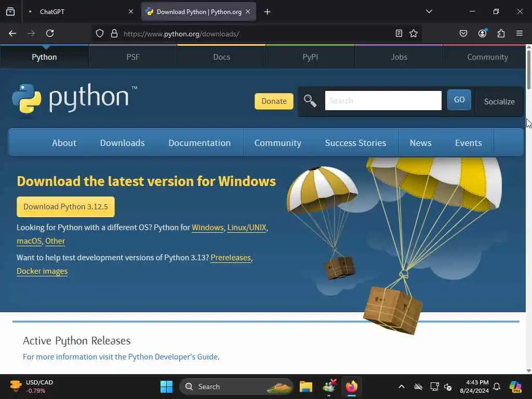Open About main menu
The image size is (532, 399).
[x=64, y=143]
